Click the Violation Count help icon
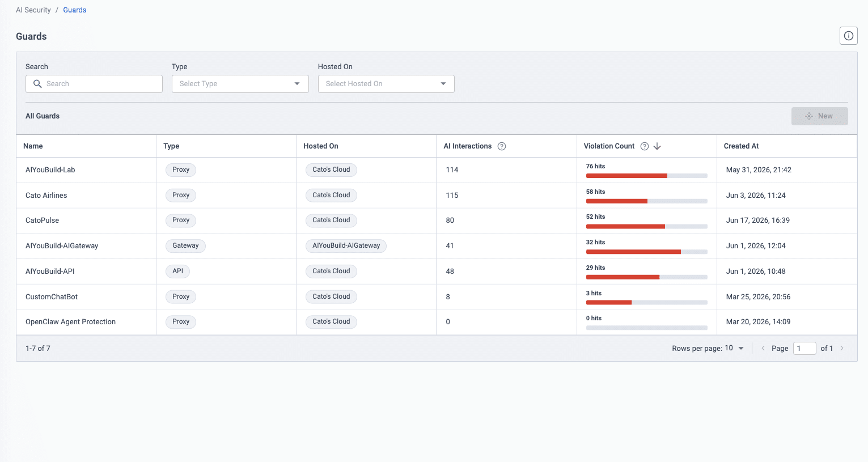Image resolution: width=868 pixels, height=462 pixels. 645,146
